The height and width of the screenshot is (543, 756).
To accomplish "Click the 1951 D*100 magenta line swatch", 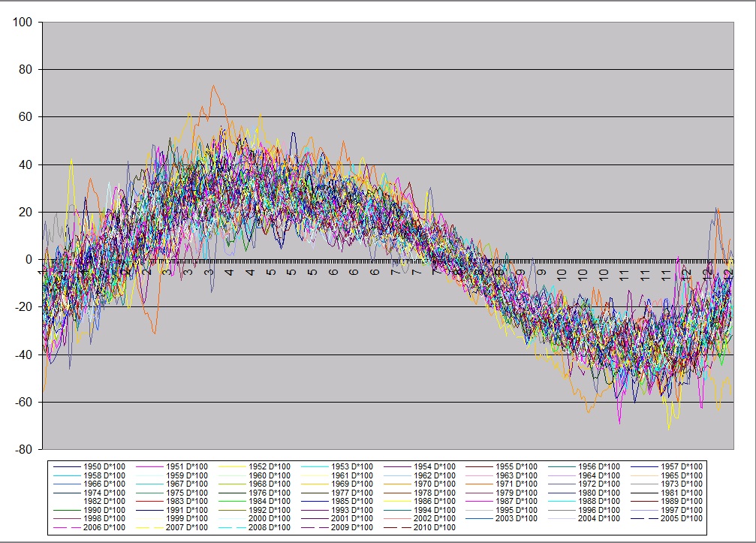I will (151, 466).
